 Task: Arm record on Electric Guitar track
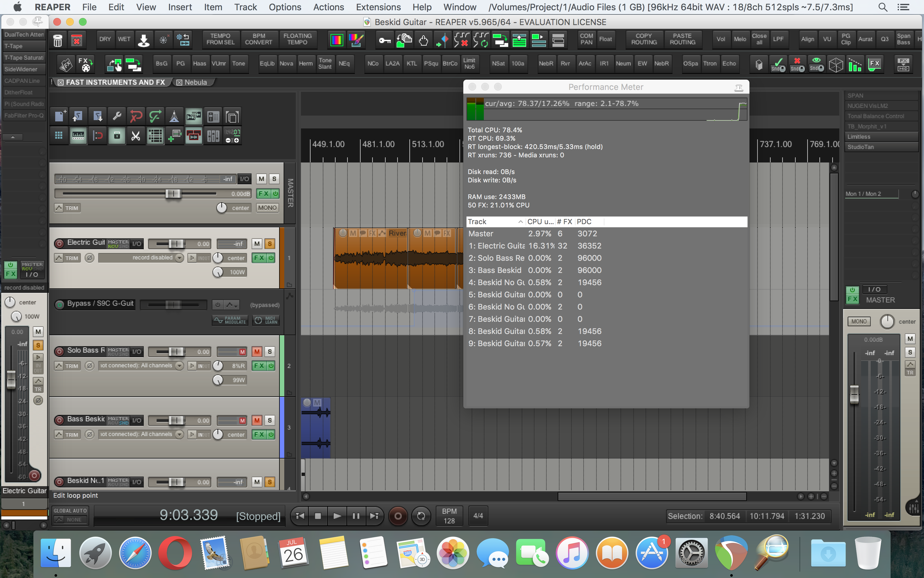[x=59, y=243]
